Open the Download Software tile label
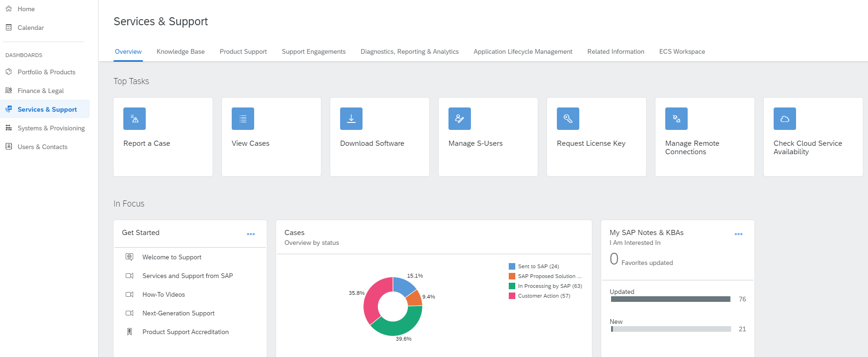This screenshot has width=868, height=357. tap(372, 143)
